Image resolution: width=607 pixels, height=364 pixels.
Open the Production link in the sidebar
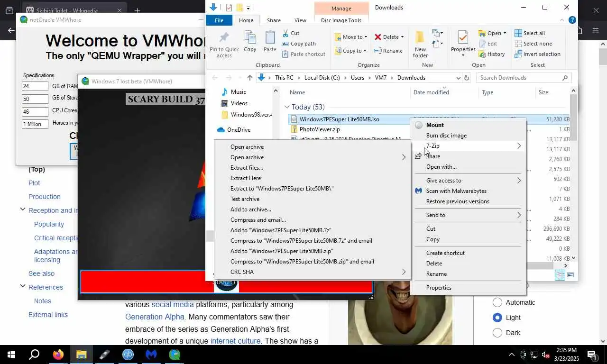[x=45, y=197]
